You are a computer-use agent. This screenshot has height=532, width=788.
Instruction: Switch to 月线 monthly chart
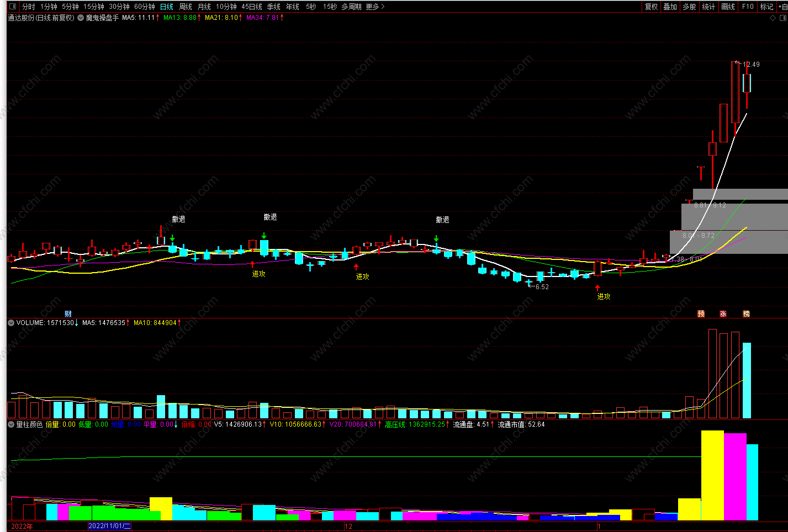(x=204, y=7)
